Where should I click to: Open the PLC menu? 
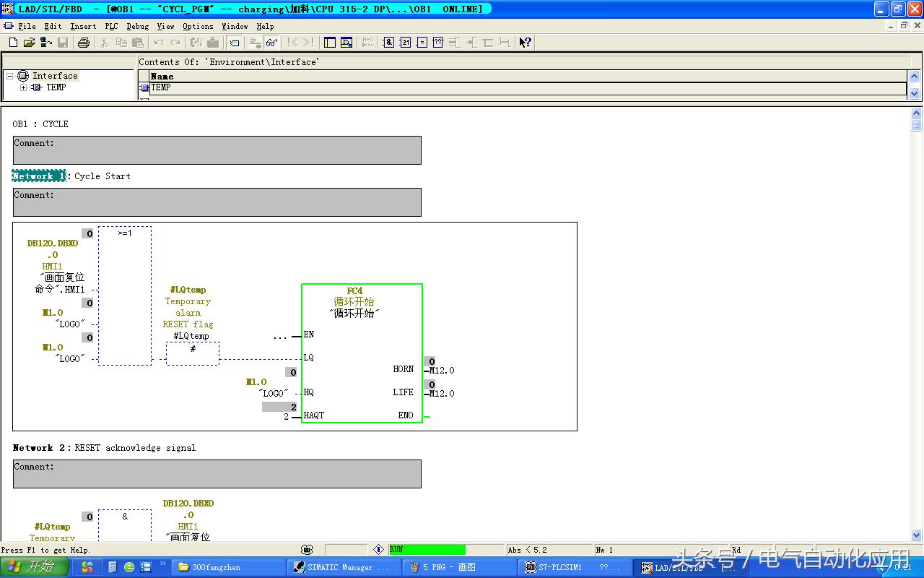111,26
